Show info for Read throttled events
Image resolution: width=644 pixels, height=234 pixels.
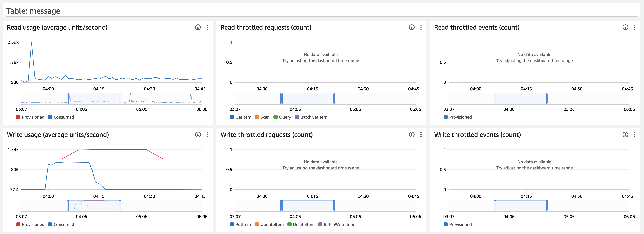[x=625, y=27]
